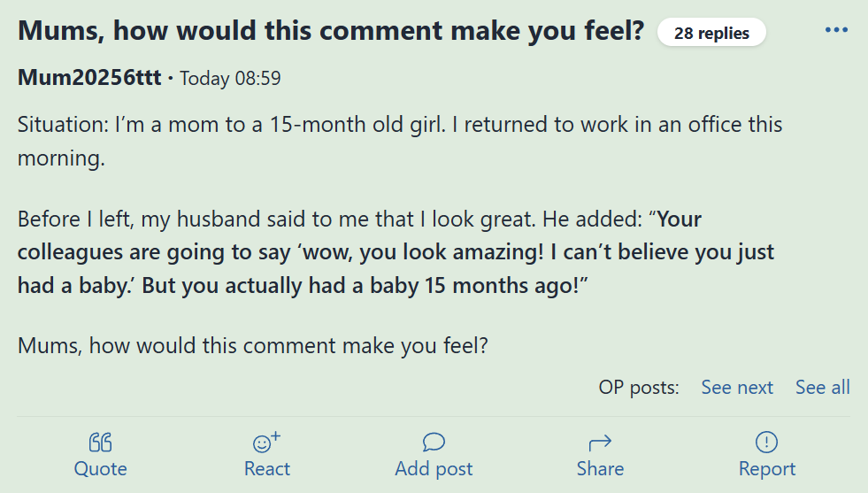Click the Add post speech bubble icon

pyautogui.click(x=434, y=442)
